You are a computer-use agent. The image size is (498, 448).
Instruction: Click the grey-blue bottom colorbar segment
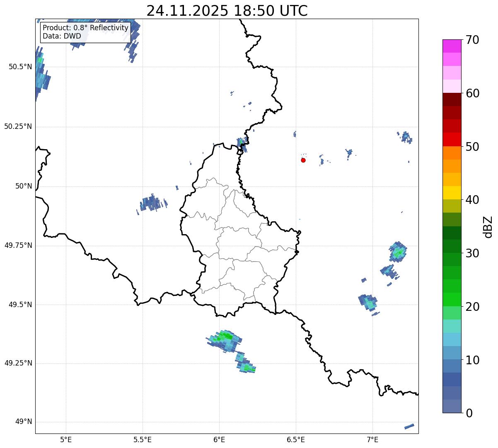click(452, 406)
